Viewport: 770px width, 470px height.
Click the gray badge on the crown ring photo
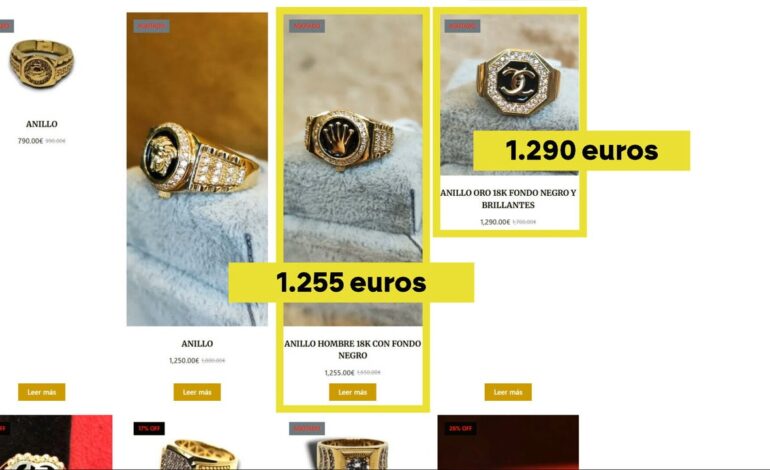(x=307, y=26)
